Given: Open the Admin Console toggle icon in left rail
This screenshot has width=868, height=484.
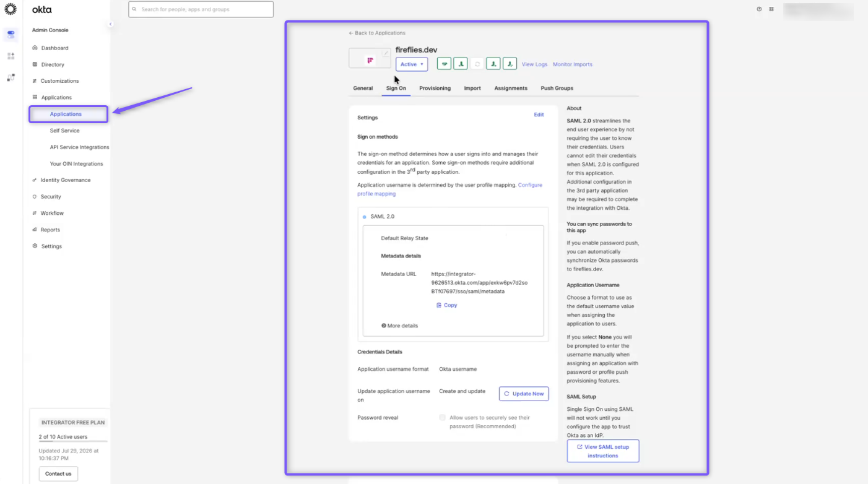Looking at the screenshot, I should click(x=11, y=35).
